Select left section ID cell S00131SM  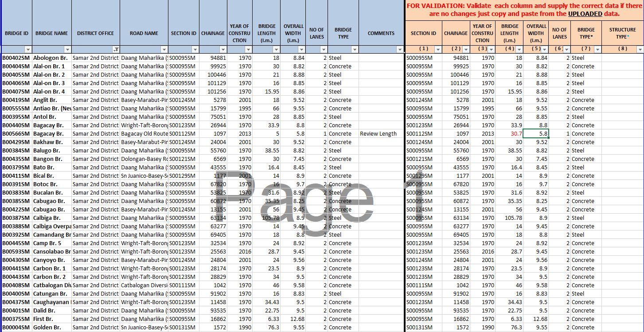pyautogui.click(x=183, y=328)
